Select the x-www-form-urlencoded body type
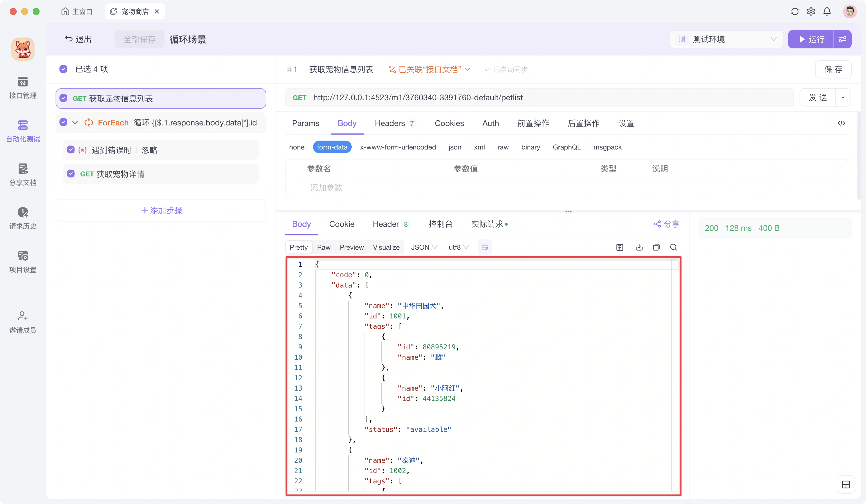866x504 pixels. [397, 147]
